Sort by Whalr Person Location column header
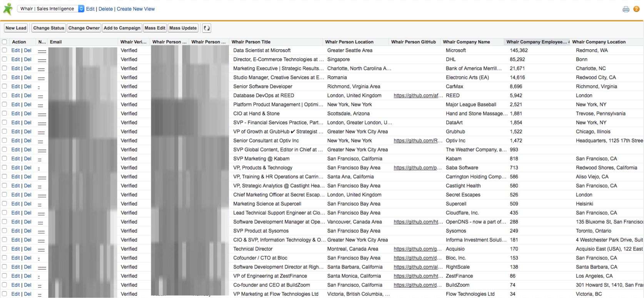This screenshot has width=644, height=298. [x=349, y=42]
